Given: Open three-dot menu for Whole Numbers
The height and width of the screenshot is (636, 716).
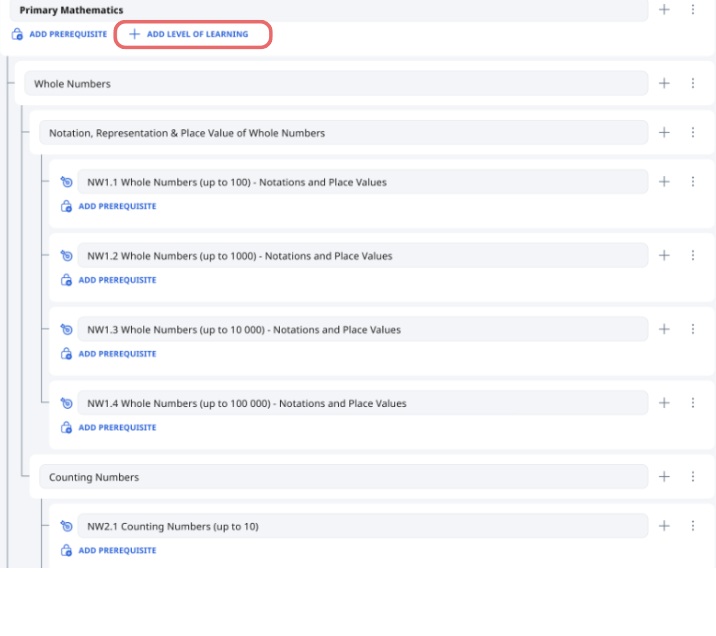Looking at the screenshot, I should 692,84.
